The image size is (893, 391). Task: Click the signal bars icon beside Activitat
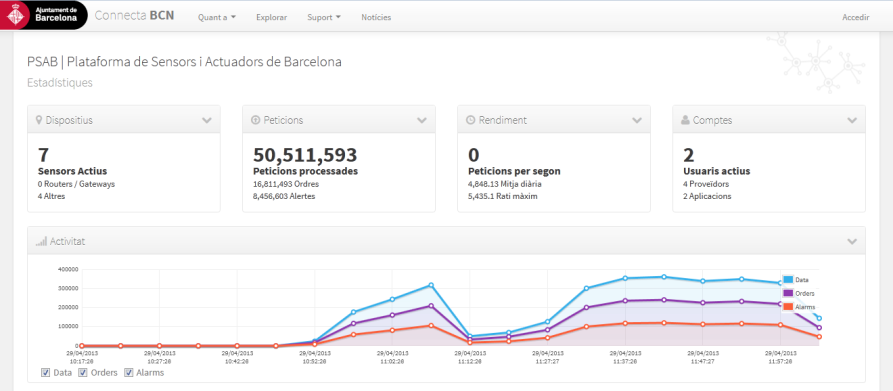pos(41,242)
